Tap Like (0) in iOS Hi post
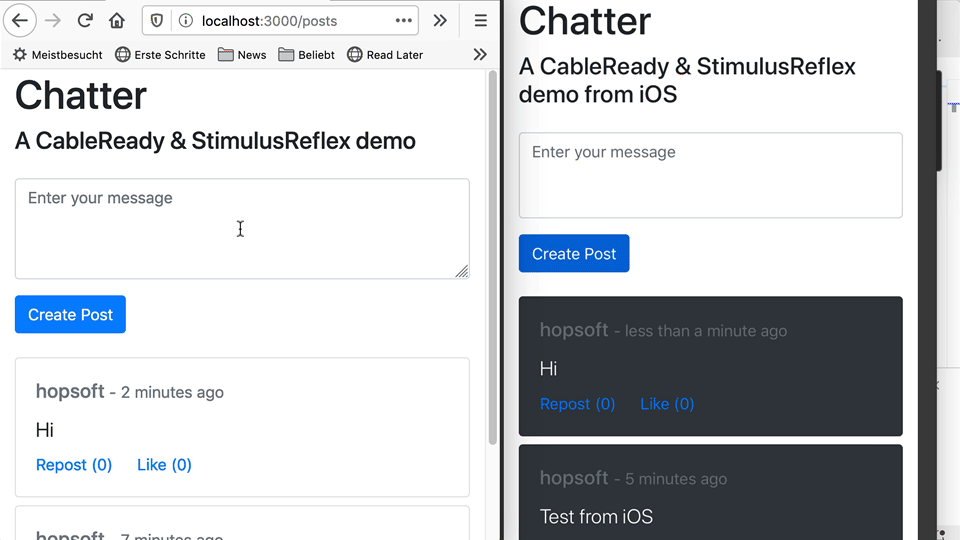Viewport: 960px width, 540px height. click(667, 404)
